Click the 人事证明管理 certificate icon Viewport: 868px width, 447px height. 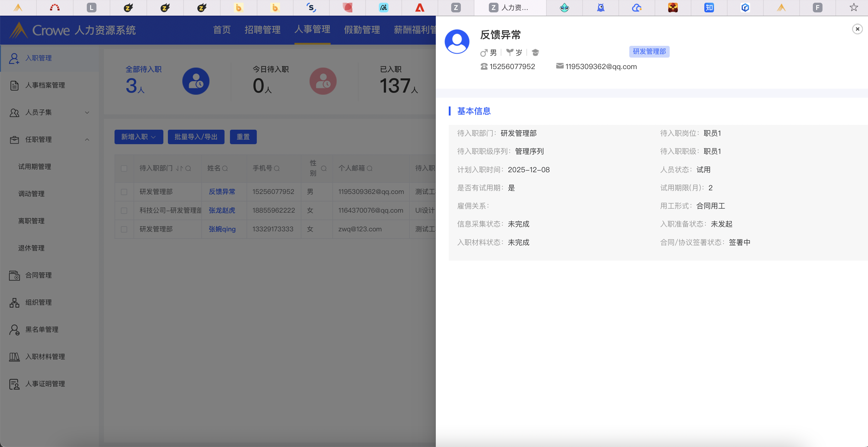pos(14,384)
